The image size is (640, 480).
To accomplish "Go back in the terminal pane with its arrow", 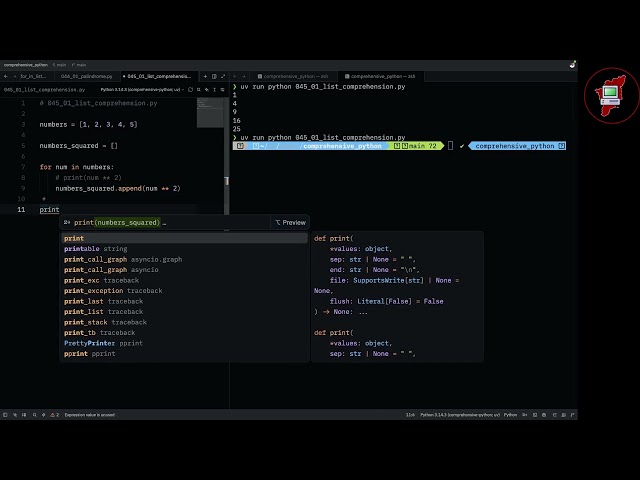I will pyautogui.click(x=235, y=76).
